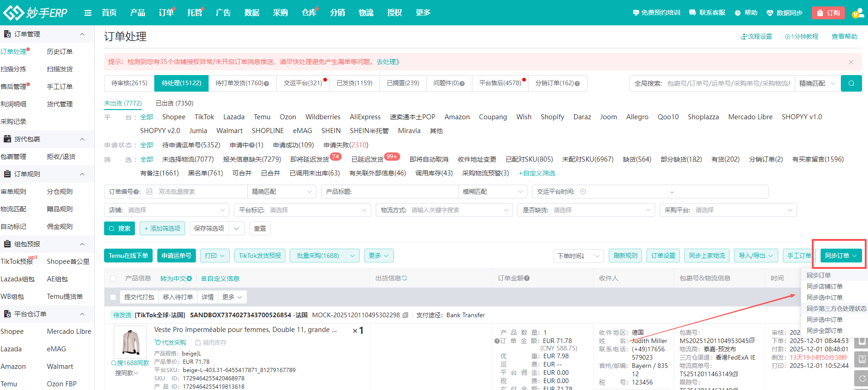Open 历史订单 in the sidebar
The height and width of the screenshot is (390, 868).
(x=60, y=52)
